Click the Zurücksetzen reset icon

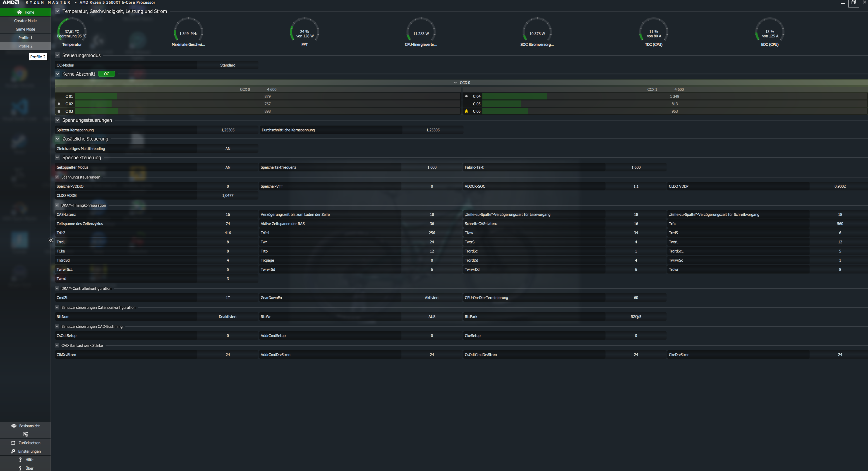pyautogui.click(x=14, y=443)
